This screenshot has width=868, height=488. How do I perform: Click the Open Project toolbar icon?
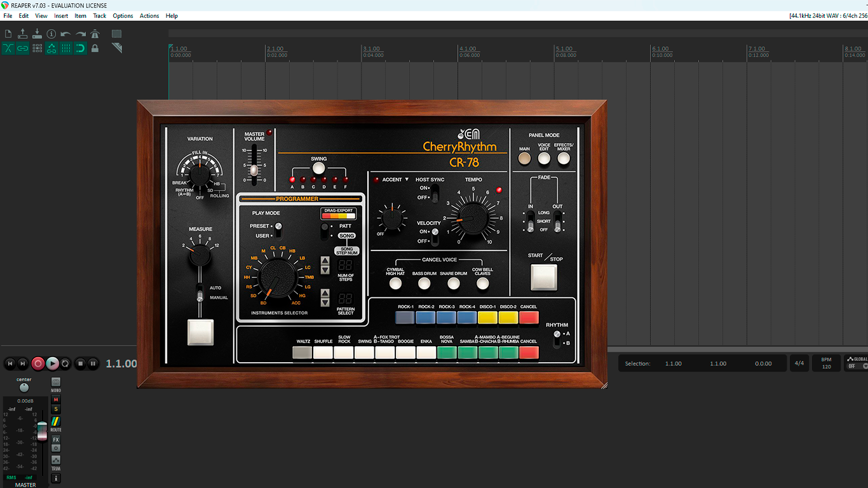pos(22,34)
